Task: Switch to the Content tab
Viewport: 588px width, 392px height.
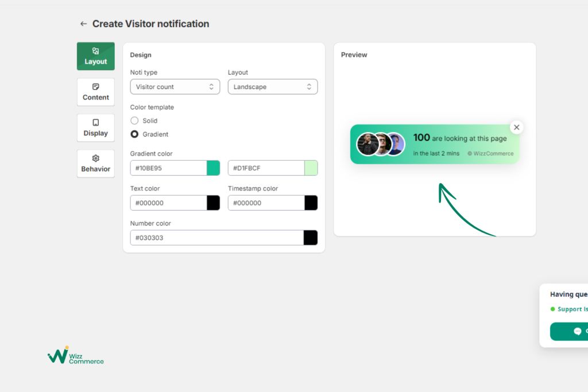Action: point(96,92)
